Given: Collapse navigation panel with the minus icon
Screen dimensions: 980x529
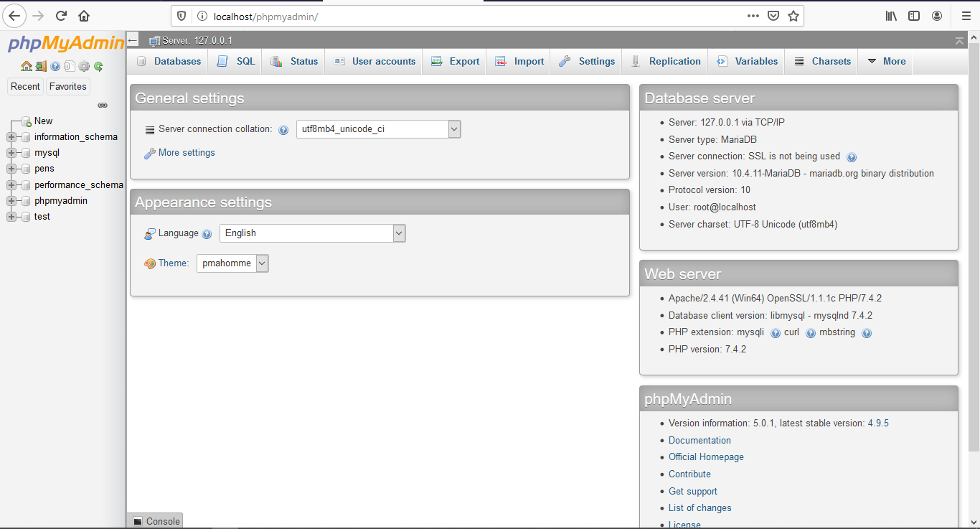Looking at the screenshot, I should 133,41.
